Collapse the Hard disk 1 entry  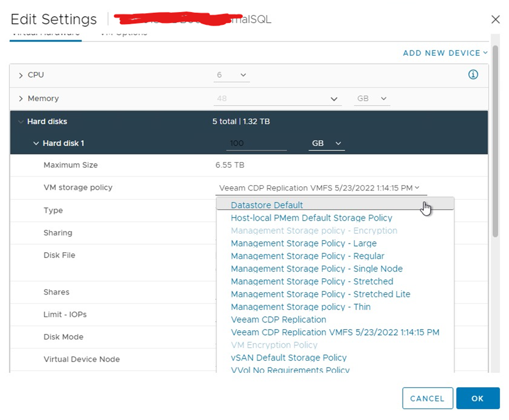click(36, 143)
